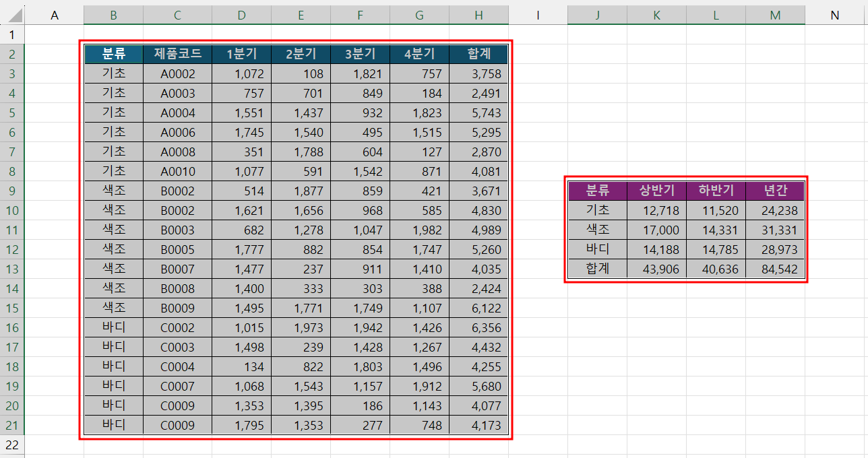Click the 2분기 header cell
868x458 pixels.
pyautogui.click(x=301, y=55)
